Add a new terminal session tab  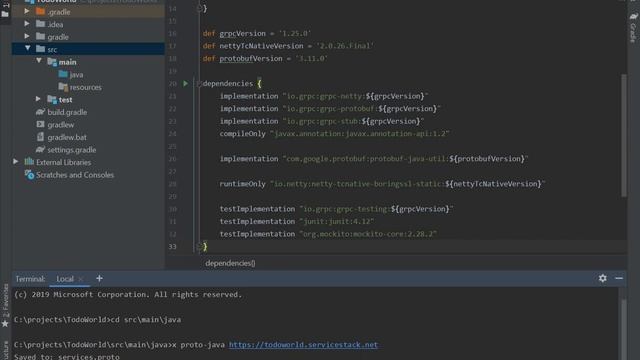(99, 278)
